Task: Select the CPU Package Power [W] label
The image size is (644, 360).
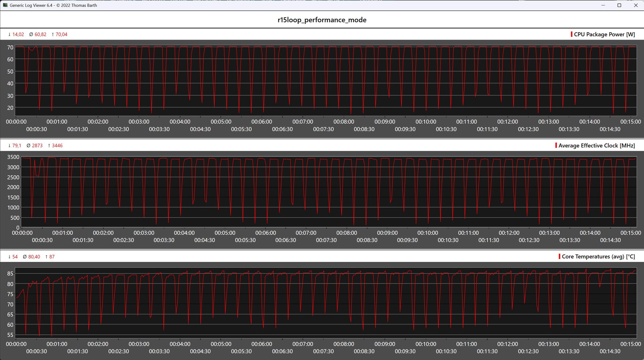Action: [604, 34]
